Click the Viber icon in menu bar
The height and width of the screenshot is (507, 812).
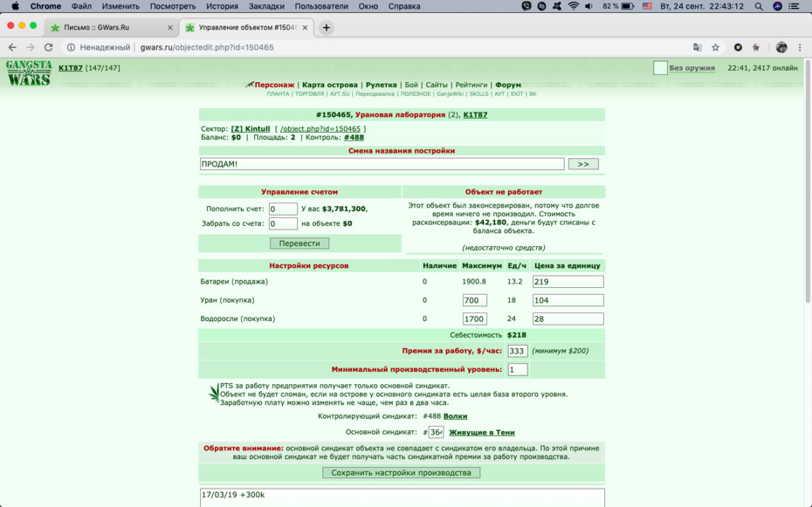(526, 6)
